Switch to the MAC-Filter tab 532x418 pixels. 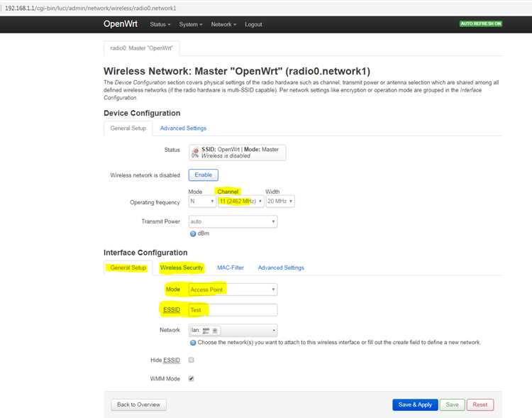pos(231,268)
